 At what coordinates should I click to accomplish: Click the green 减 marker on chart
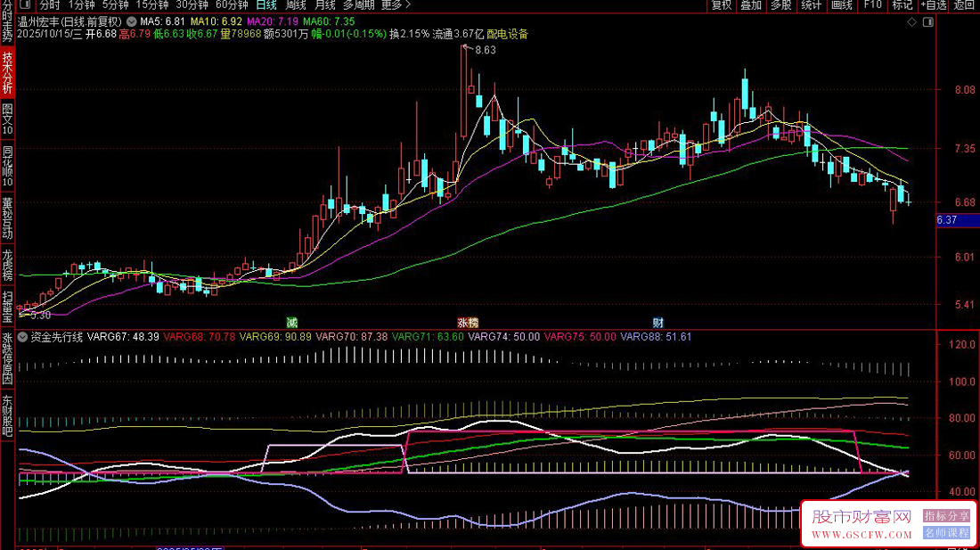[291, 322]
